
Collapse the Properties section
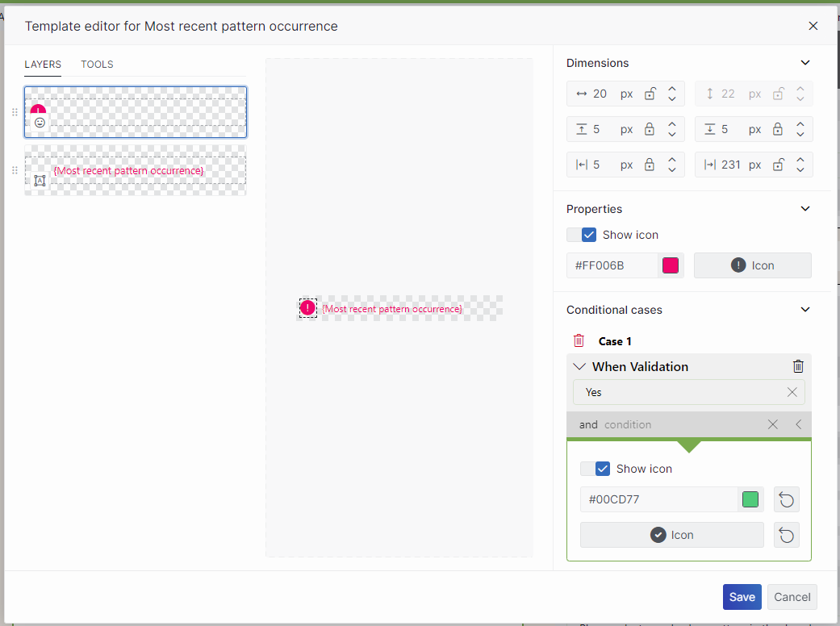[x=804, y=209]
